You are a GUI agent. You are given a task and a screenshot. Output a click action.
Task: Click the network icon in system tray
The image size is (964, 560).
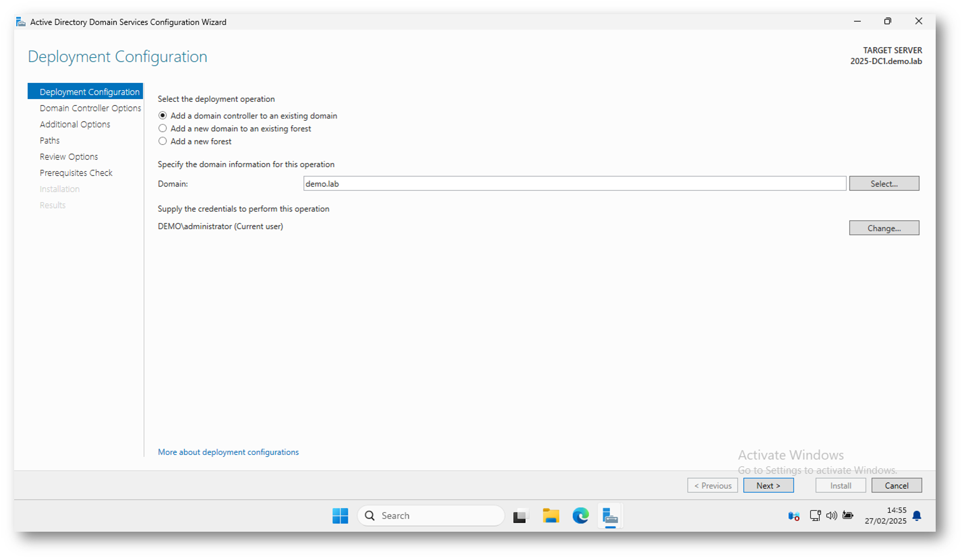(815, 516)
